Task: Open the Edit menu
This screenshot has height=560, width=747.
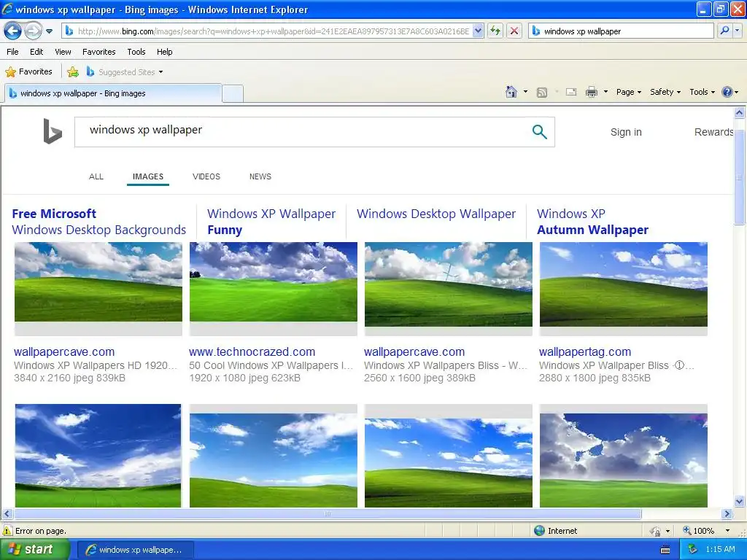Action: click(36, 52)
